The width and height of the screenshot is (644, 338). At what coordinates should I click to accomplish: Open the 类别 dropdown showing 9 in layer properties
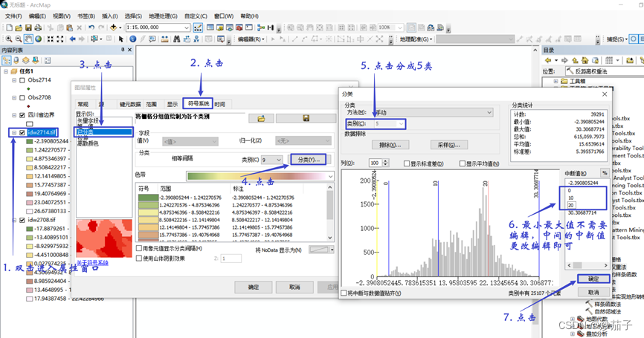[x=279, y=160]
